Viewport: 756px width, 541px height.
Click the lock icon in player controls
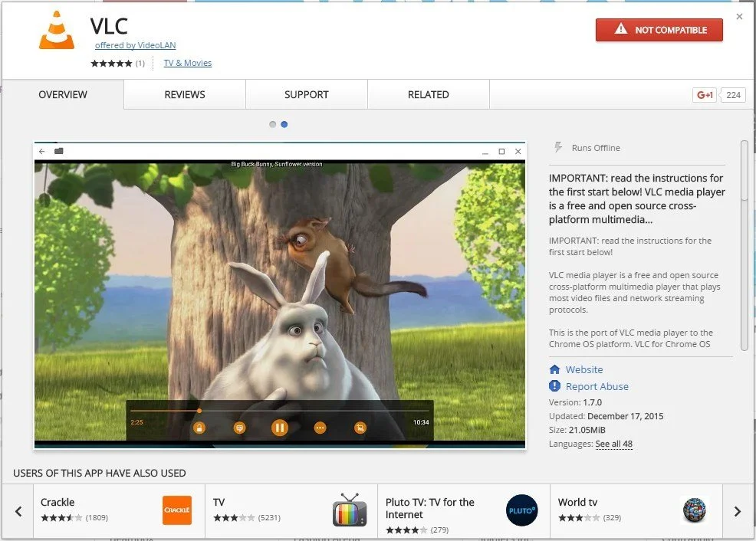(x=199, y=428)
